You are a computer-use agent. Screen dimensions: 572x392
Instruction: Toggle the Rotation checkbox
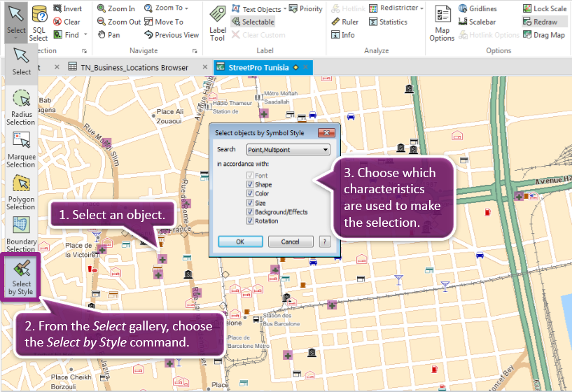(x=250, y=221)
